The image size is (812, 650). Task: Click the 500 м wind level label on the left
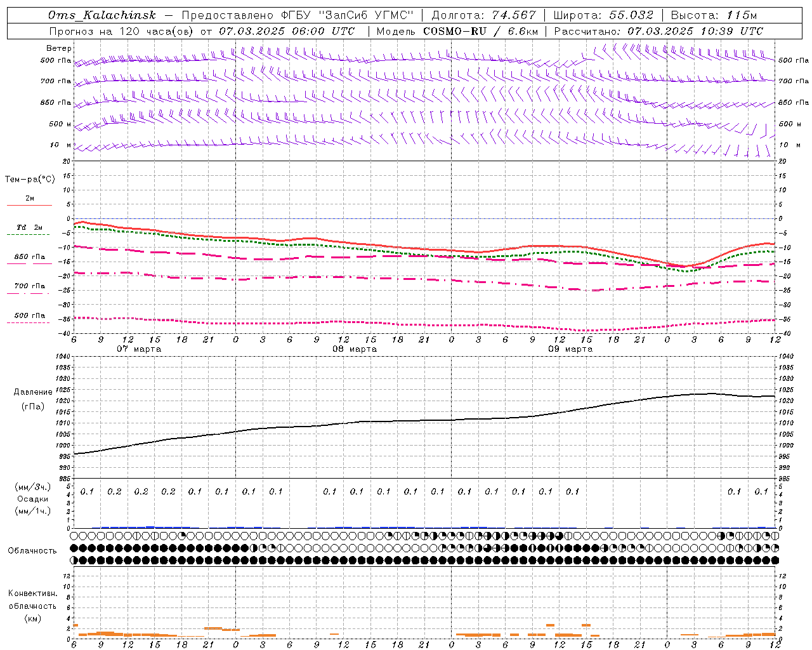click(x=60, y=124)
